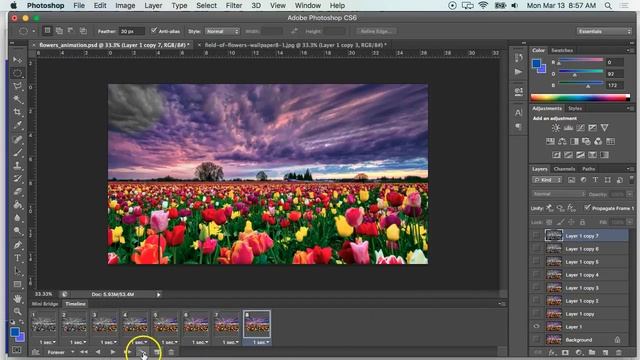
Task: Click foreground blue color swatch in toolbox
Action: click(15, 332)
